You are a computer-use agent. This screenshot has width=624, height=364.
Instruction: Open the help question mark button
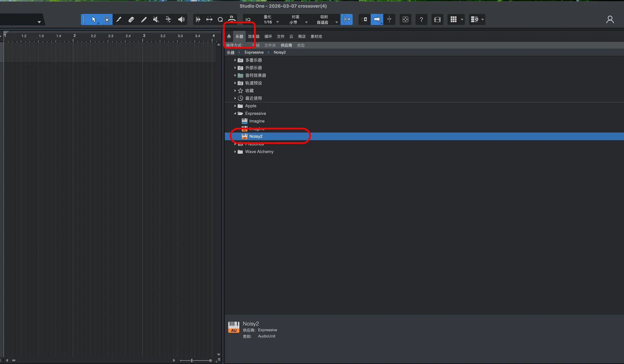click(x=421, y=19)
